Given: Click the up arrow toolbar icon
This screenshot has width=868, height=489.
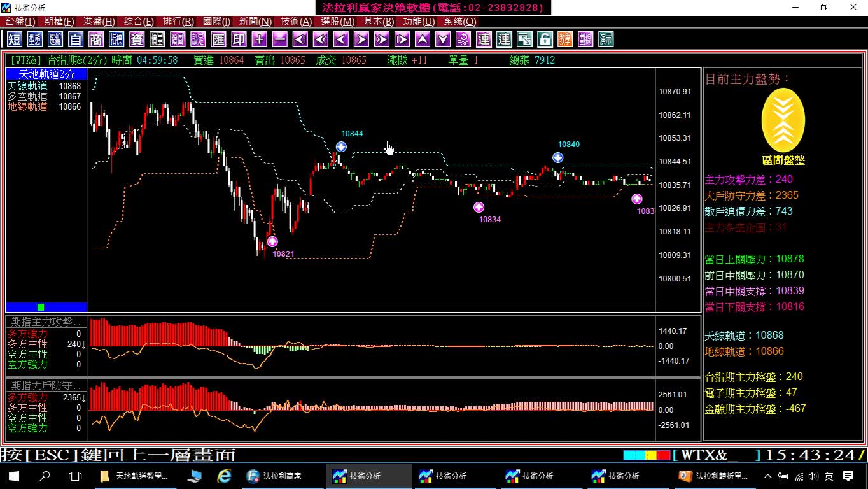Looking at the screenshot, I should [423, 39].
